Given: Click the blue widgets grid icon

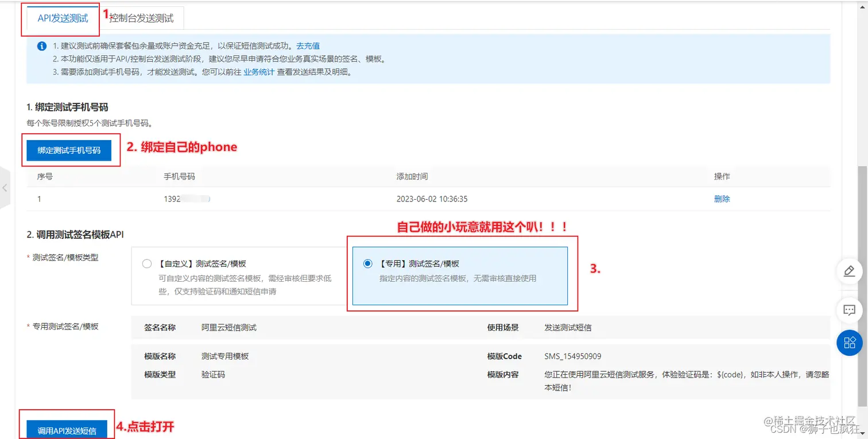Looking at the screenshot, I should (849, 343).
